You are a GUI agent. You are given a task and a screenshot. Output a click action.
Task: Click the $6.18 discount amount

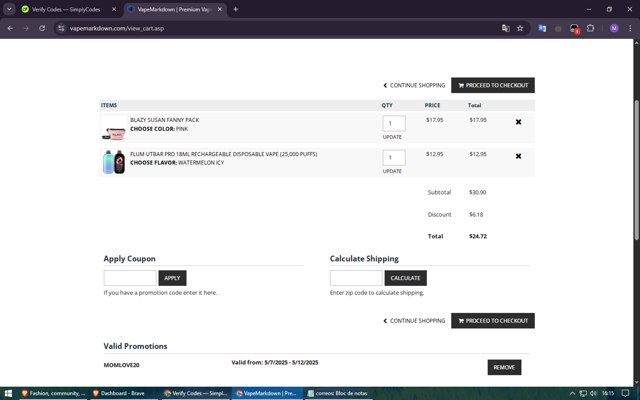click(x=476, y=215)
